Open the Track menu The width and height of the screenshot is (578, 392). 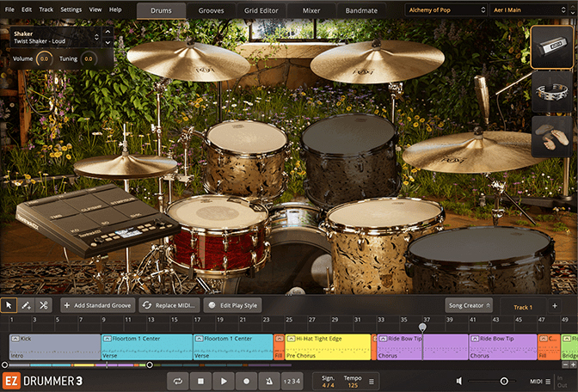46,9
